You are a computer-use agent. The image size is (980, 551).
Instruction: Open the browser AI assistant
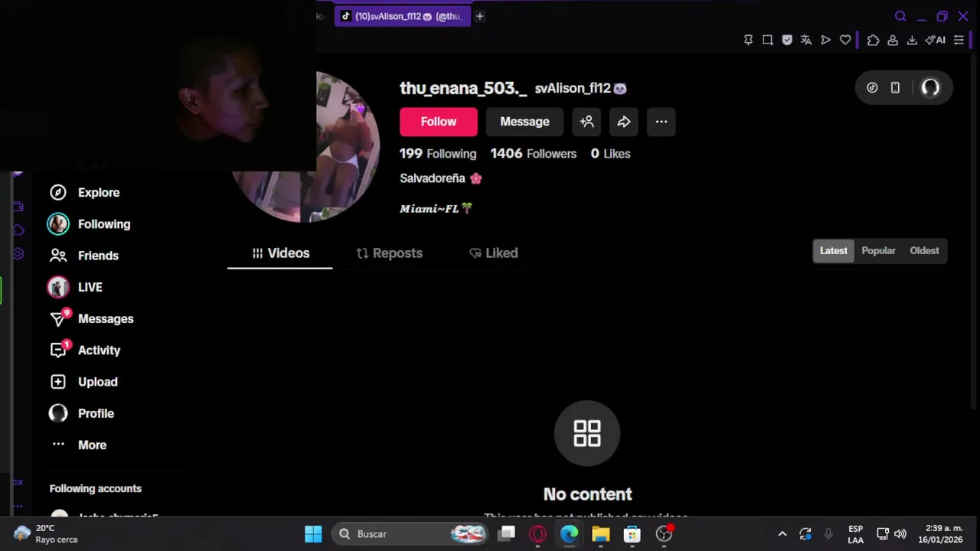pos(936,41)
